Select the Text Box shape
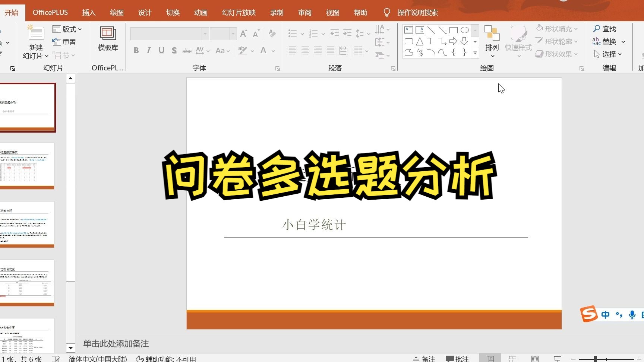The image size is (644, 362). click(x=408, y=30)
